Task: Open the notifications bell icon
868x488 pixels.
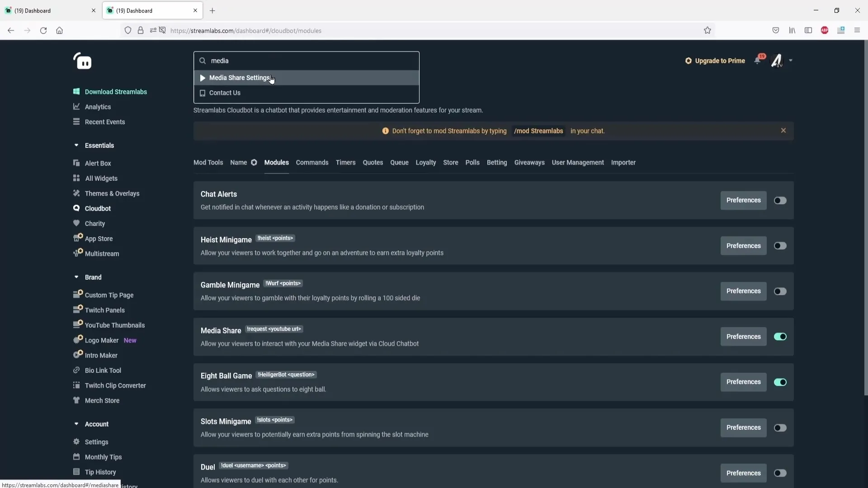Action: [x=758, y=60]
